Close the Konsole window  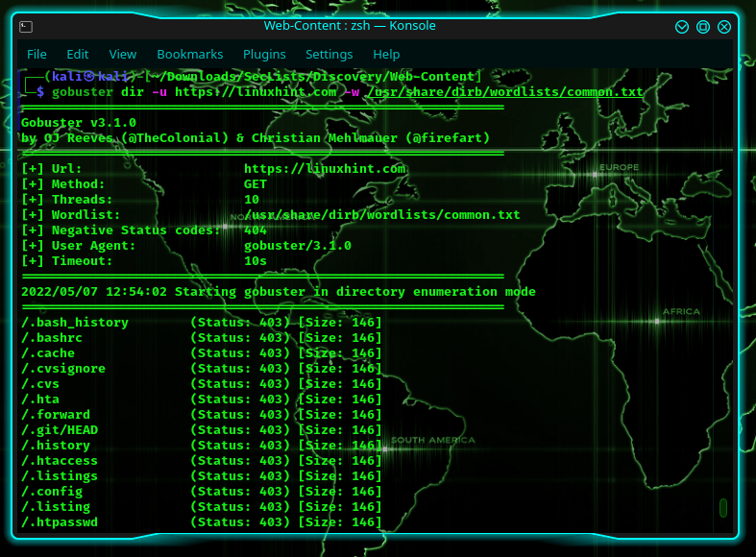(724, 27)
